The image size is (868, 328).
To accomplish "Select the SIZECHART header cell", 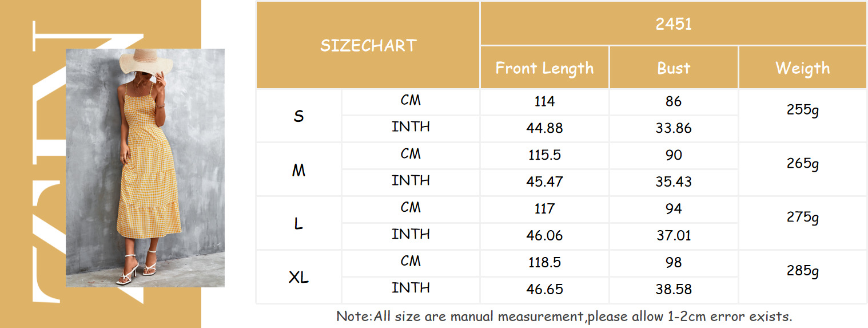I will [368, 45].
